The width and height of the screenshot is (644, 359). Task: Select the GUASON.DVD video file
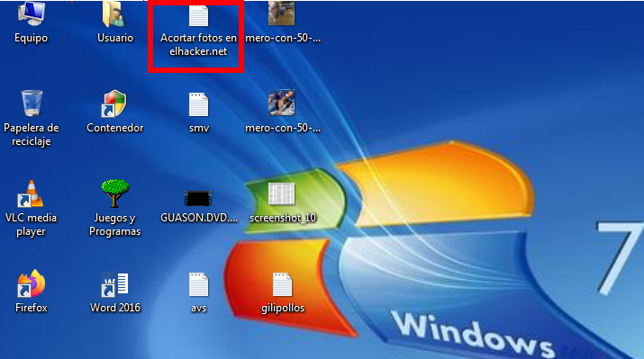[198, 199]
